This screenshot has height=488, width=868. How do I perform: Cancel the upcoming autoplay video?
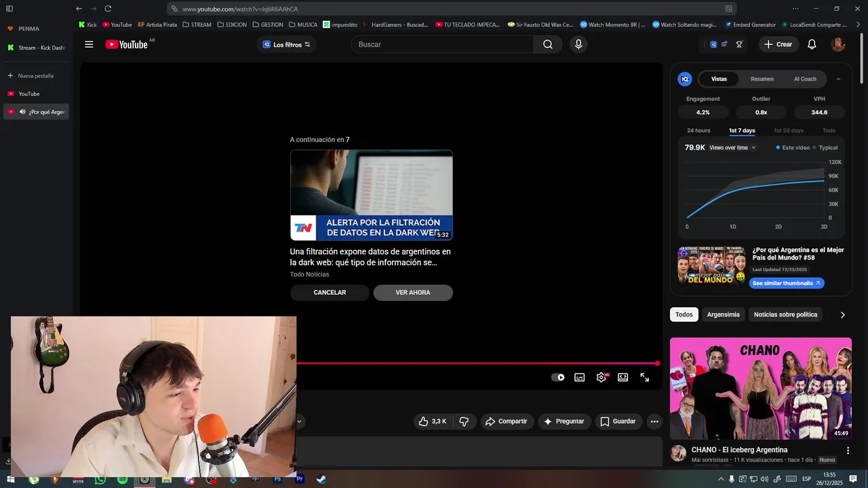(x=330, y=293)
